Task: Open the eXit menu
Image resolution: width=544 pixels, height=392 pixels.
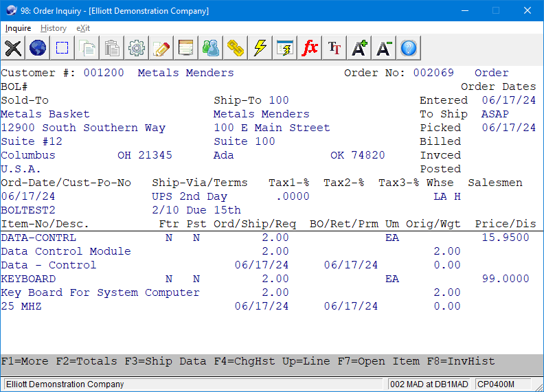Action: point(83,28)
